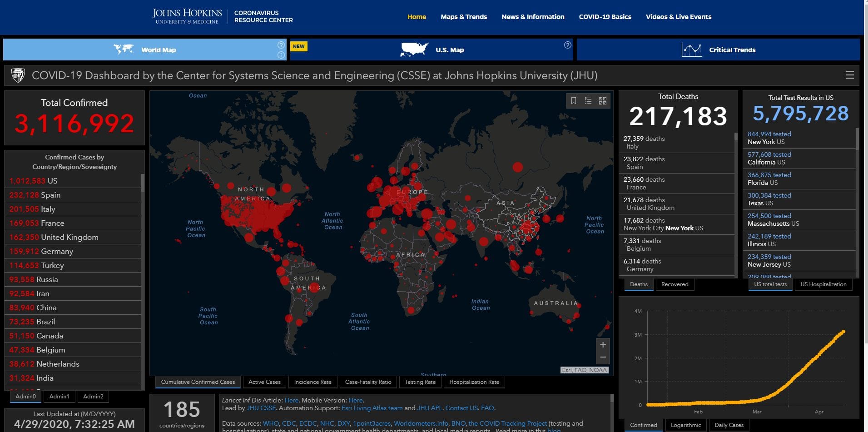Screen dimensions: 868x432
Task: Open the Contact US link
Action: (x=461, y=408)
